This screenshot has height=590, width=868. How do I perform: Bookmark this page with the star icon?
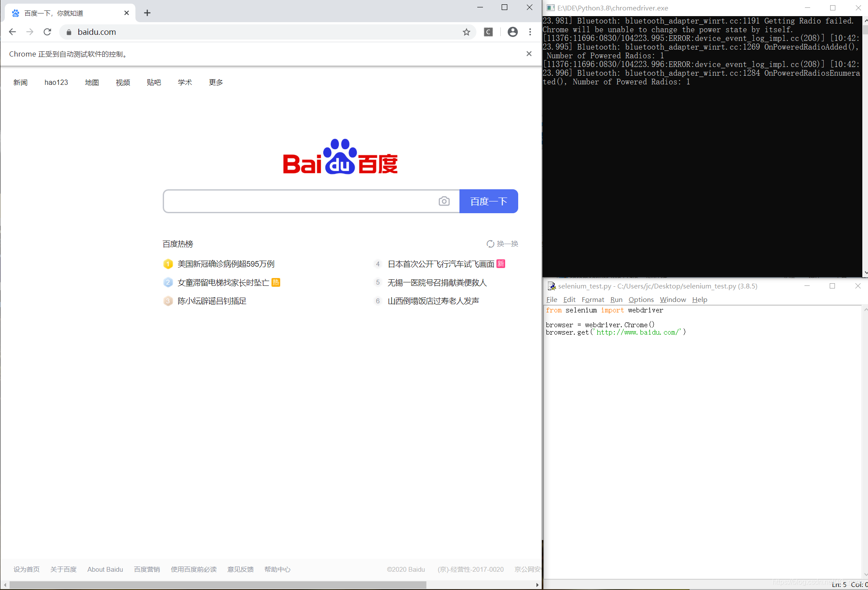466,32
